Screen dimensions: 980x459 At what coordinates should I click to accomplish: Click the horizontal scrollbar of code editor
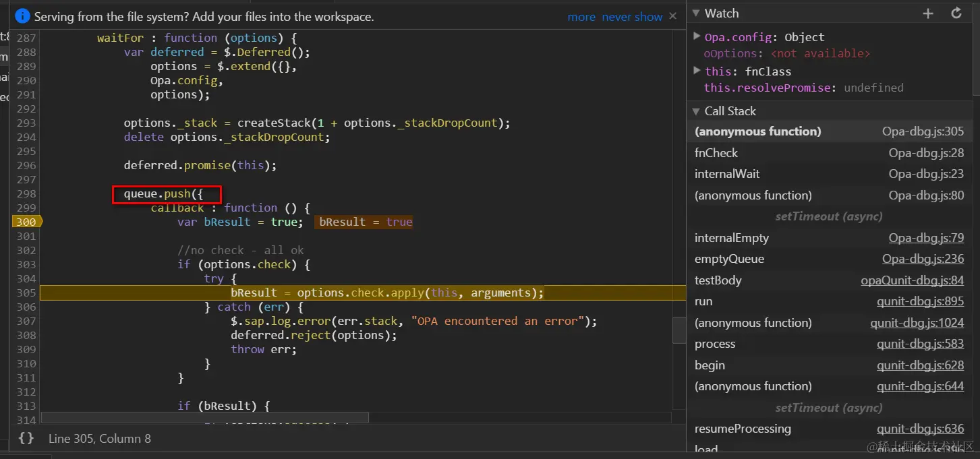205,418
